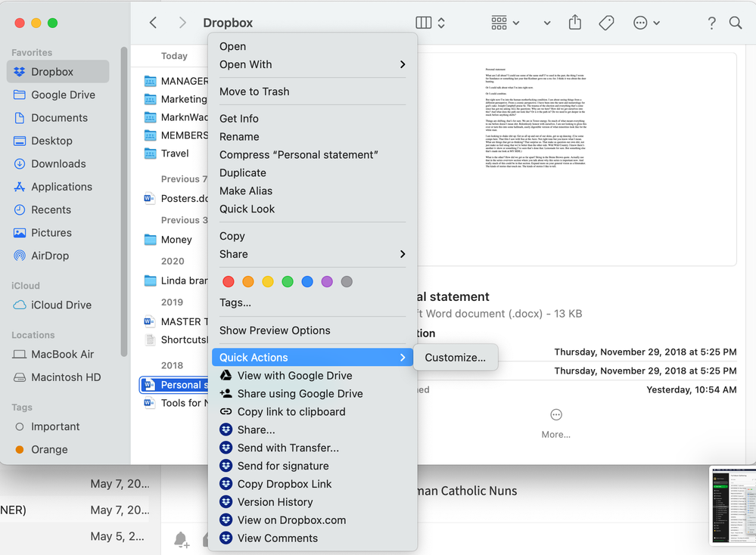
Task: Click the More circle icon in preview
Action: click(556, 414)
